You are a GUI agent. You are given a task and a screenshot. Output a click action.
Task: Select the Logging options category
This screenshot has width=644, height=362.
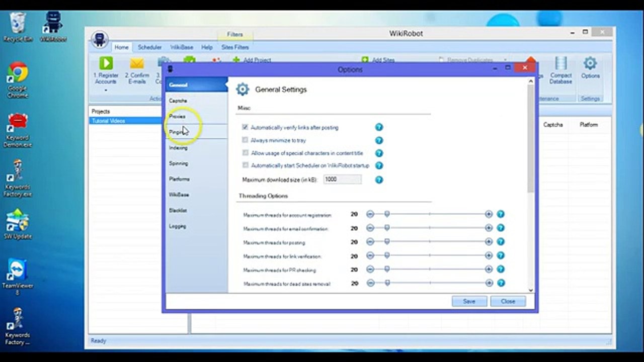coord(197,226)
